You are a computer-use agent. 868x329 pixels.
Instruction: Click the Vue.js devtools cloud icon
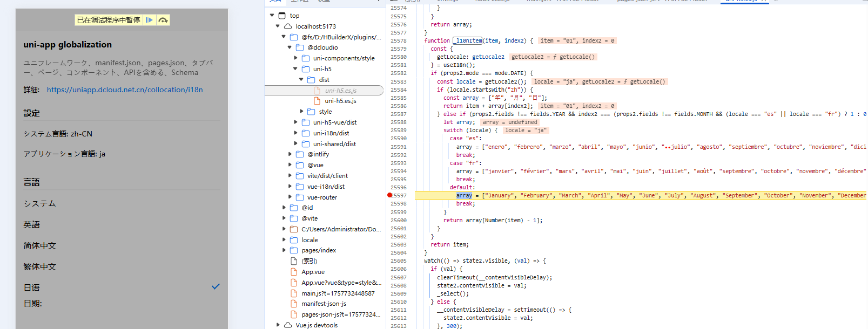pyautogui.click(x=288, y=325)
